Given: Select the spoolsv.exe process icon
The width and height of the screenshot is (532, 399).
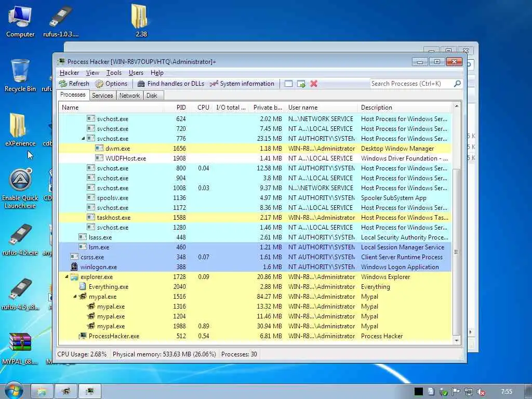Looking at the screenshot, I should tap(91, 197).
